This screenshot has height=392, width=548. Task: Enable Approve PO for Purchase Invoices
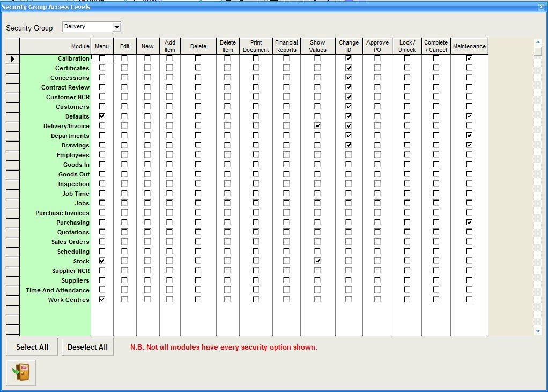coord(377,213)
